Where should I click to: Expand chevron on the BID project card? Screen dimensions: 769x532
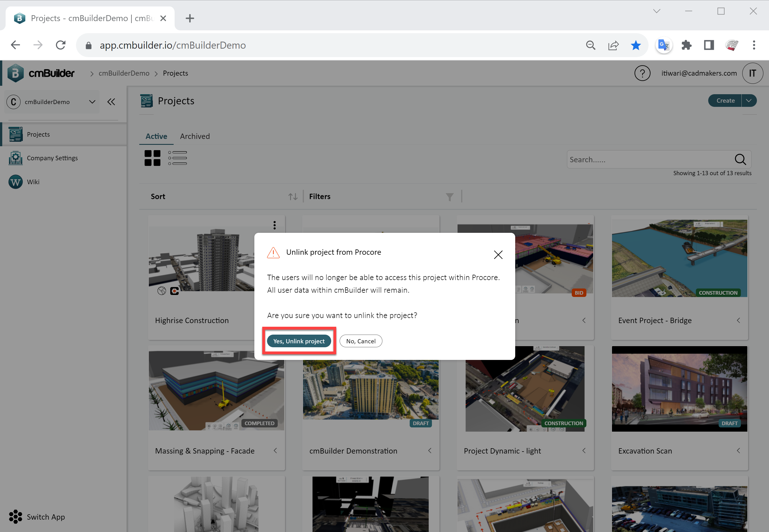coord(584,320)
